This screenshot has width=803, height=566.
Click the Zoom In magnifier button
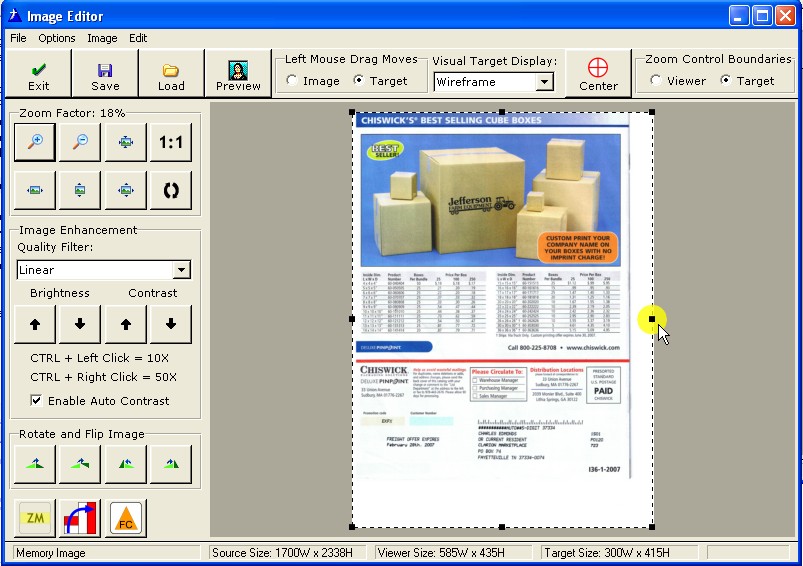(x=35, y=142)
